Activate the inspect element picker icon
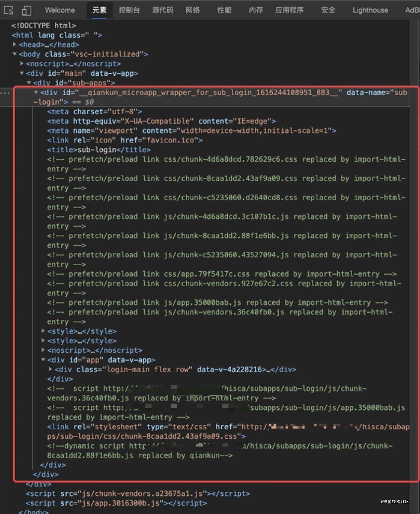Viewport: 420px width, 514px height. (x=9, y=10)
